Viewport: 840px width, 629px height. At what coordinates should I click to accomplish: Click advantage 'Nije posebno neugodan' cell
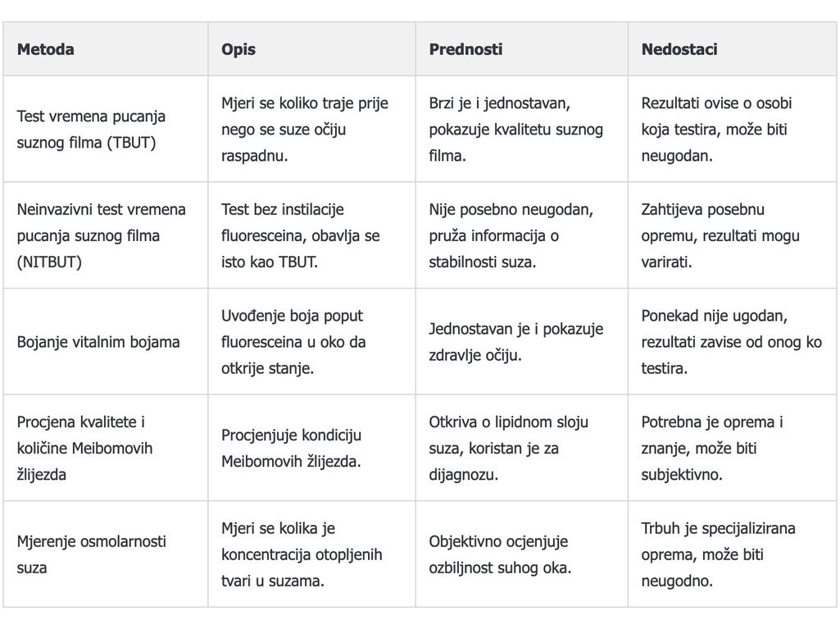pos(509,235)
